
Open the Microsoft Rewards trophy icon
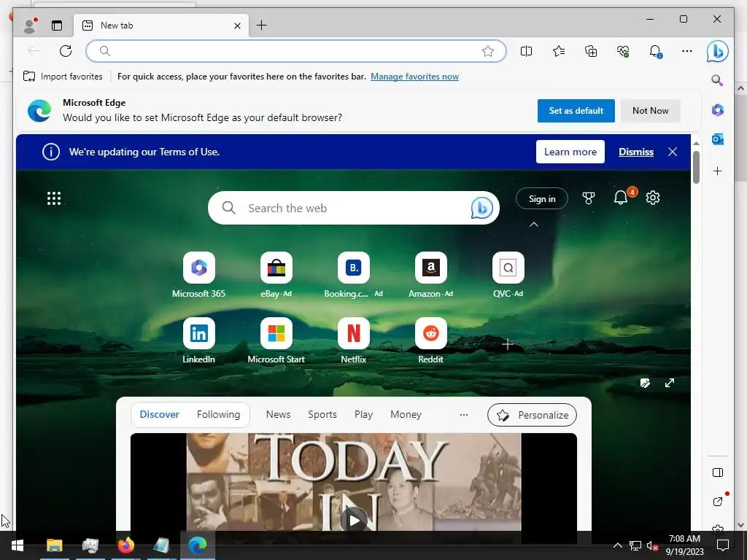(x=589, y=198)
